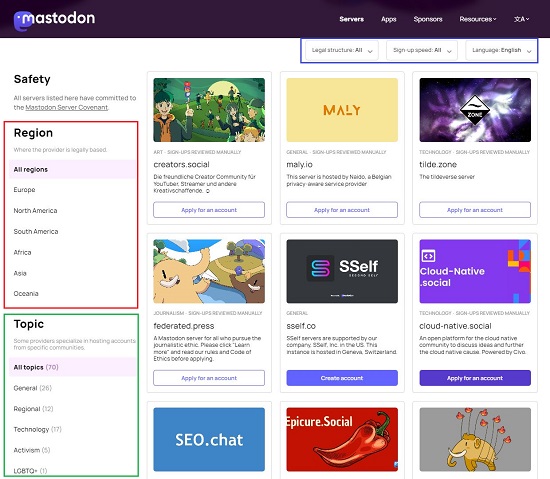
Task: Select All regions filter
Action: click(72, 169)
